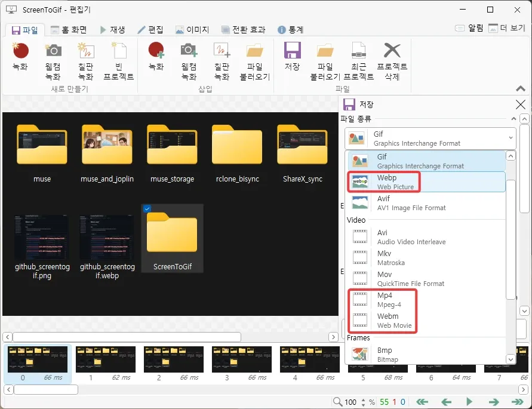Choose Mov QuickTime File Format
The width and height of the screenshot is (532, 409).
click(426, 279)
